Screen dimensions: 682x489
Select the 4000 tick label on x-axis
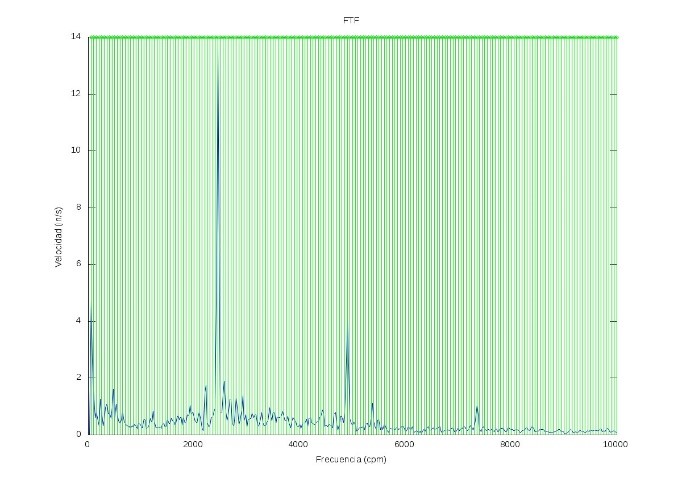pos(299,445)
